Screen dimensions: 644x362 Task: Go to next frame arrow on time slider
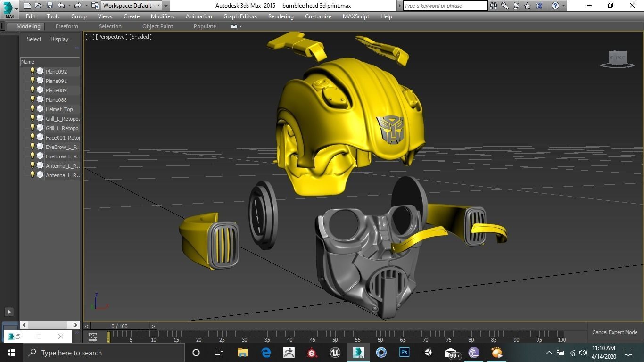click(153, 326)
